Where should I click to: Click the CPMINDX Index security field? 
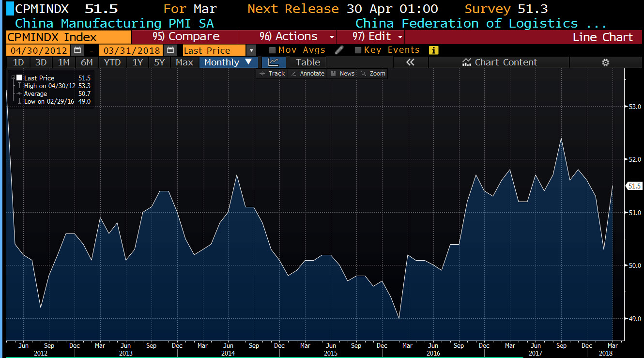(69, 37)
